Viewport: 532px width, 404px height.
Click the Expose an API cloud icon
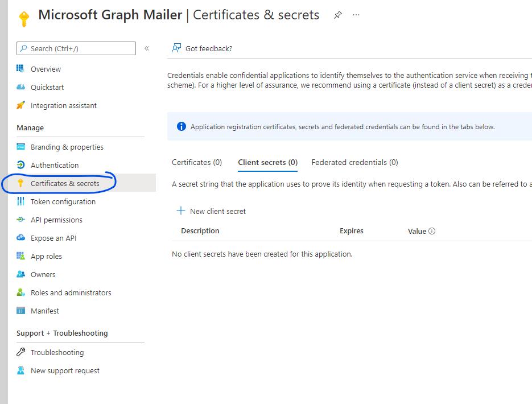coord(20,237)
